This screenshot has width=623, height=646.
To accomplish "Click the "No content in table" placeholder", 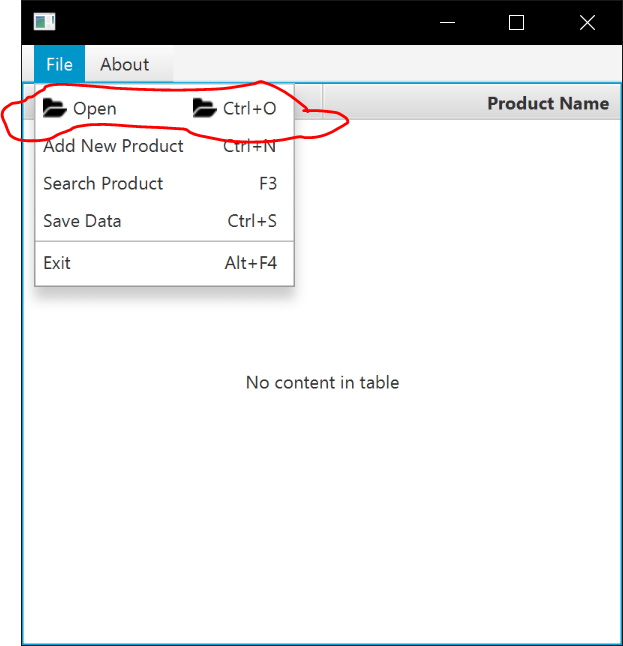I will [x=322, y=382].
